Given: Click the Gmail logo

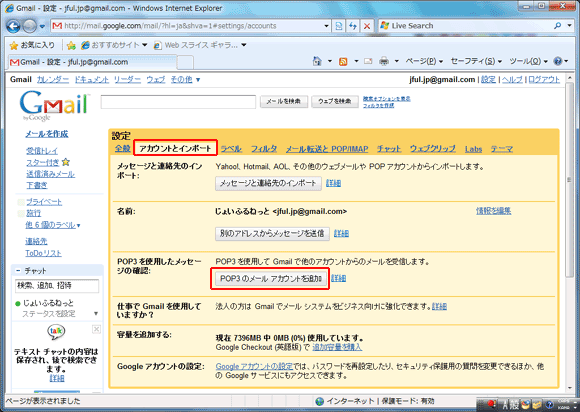Looking at the screenshot, I should click(54, 105).
